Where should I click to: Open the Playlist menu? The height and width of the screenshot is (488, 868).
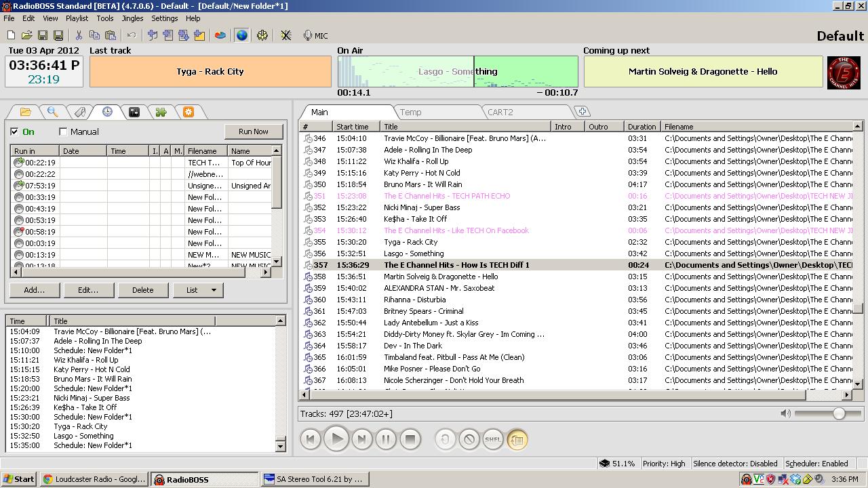click(x=77, y=18)
